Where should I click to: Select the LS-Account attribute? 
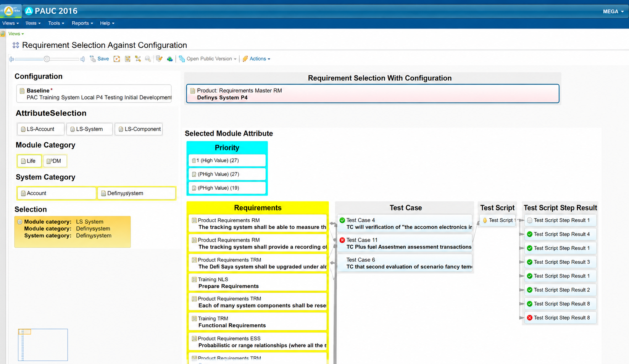[40, 129]
